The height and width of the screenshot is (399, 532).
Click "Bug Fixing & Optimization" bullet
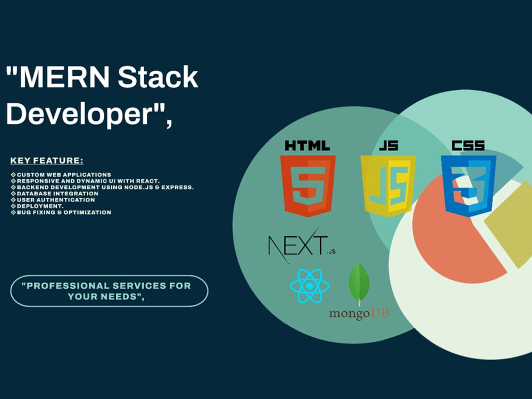[x=61, y=212]
